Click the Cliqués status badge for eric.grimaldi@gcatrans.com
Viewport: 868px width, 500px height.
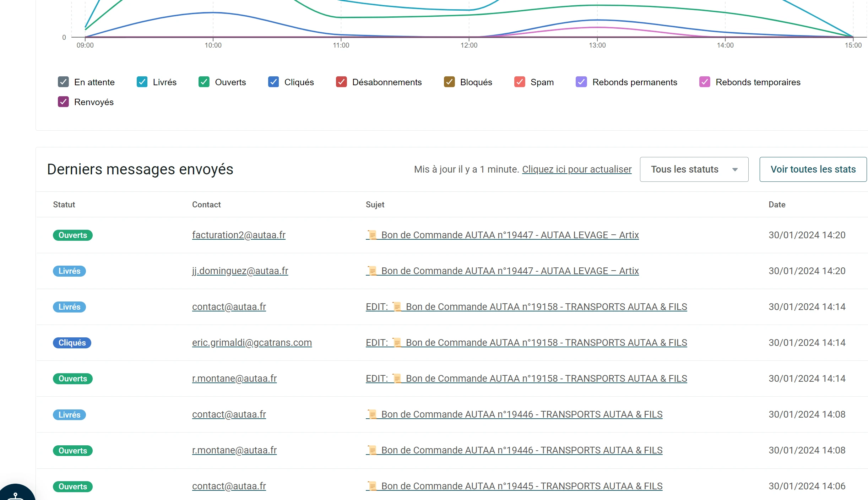pyautogui.click(x=72, y=343)
